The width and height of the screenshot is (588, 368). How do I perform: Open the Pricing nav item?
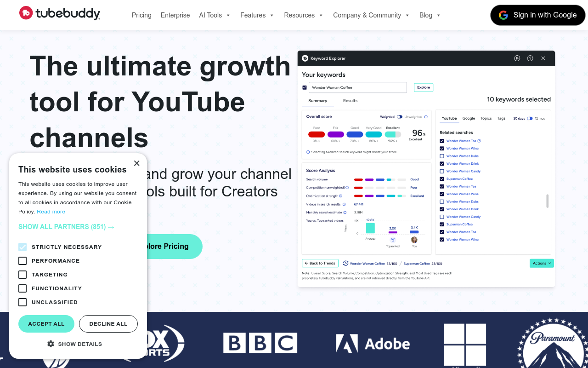(141, 15)
